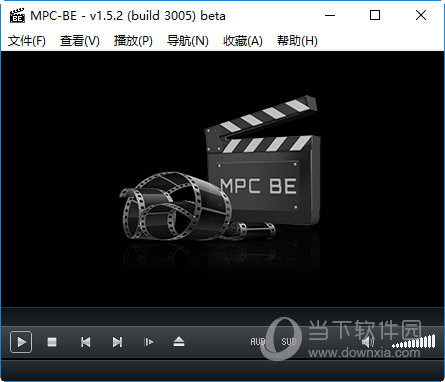The height and width of the screenshot is (382, 445).
Task: Skip to the previous file
Action: 86,342
